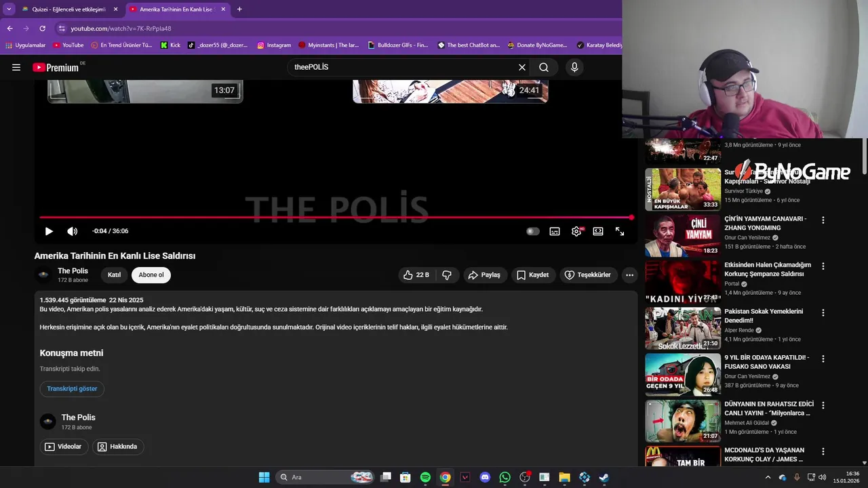Like the video with 22 B thumbs up
This screenshot has width=868, height=488.
[x=416, y=275]
